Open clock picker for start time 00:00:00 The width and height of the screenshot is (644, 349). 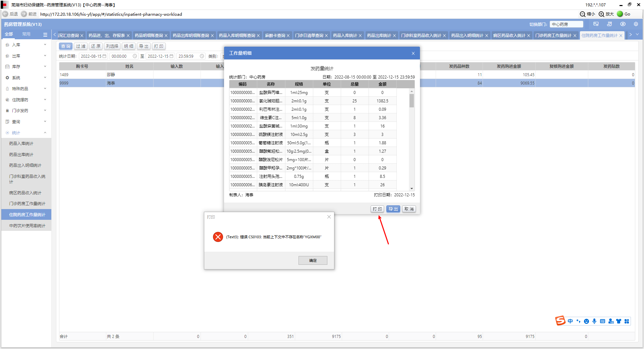[135, 56]
